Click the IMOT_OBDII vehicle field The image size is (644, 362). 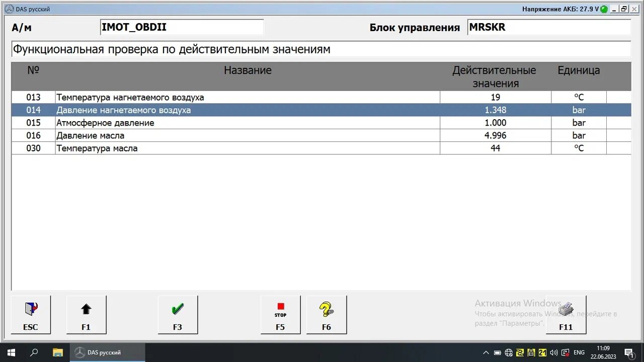point(182,27)
